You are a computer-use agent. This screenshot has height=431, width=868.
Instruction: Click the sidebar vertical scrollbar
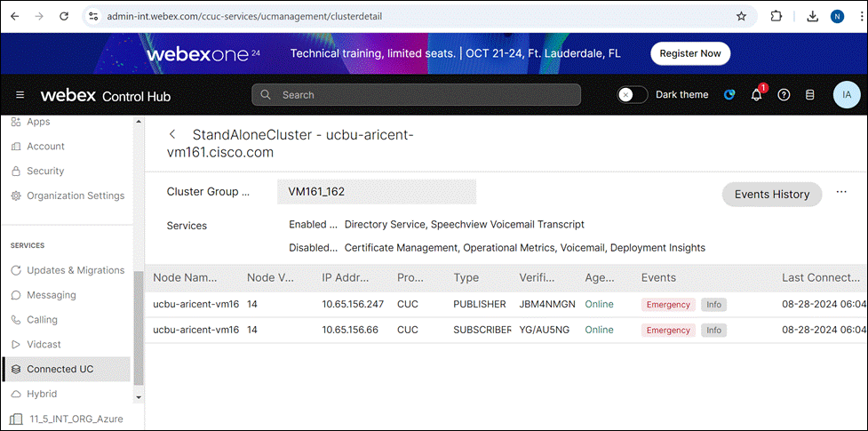click(139, 328)
